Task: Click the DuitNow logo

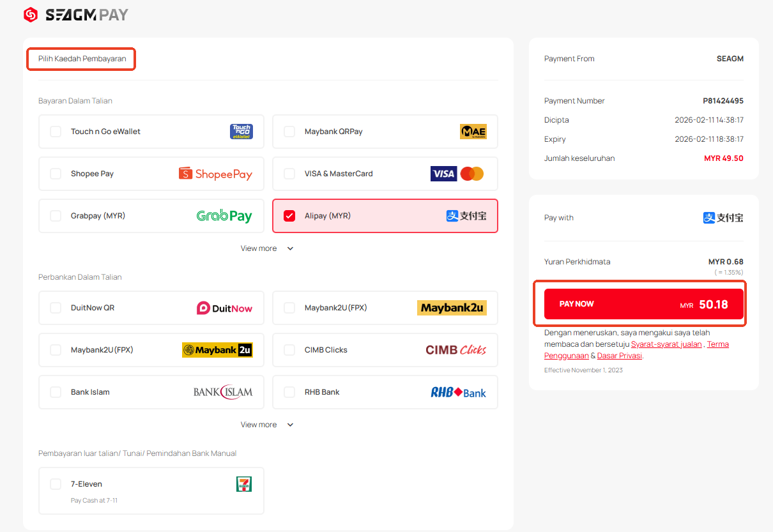Action: point(224,308)
